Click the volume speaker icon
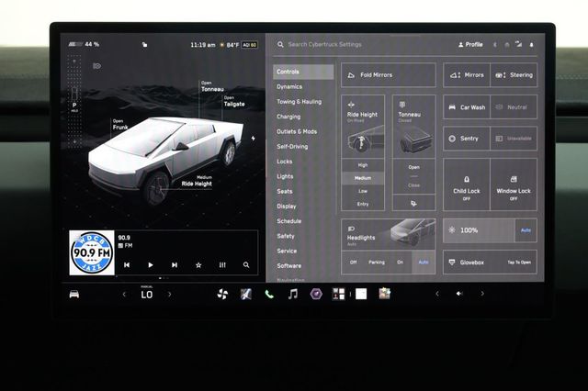 [459, 294]
